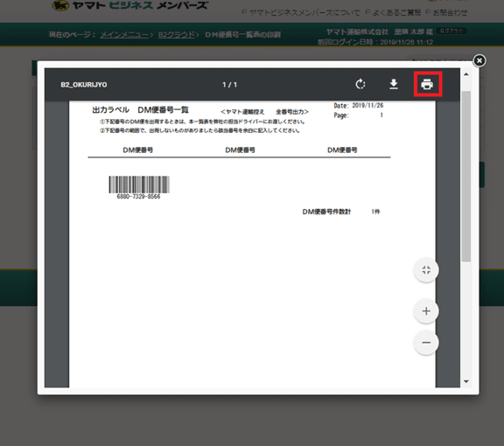Click the ヤマトビジネスメンバーズ logo
Viewport: 504px width, 446px height.
(x=130, y=5)
